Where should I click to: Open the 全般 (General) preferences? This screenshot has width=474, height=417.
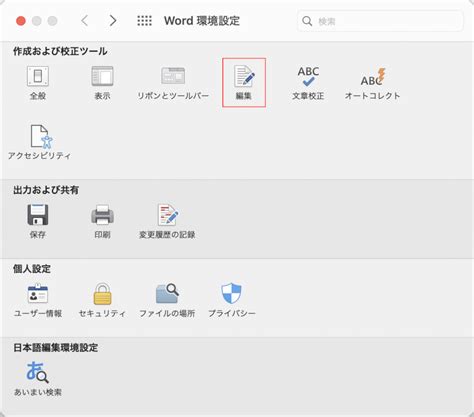pyautogui.click(x=38, y=83)
